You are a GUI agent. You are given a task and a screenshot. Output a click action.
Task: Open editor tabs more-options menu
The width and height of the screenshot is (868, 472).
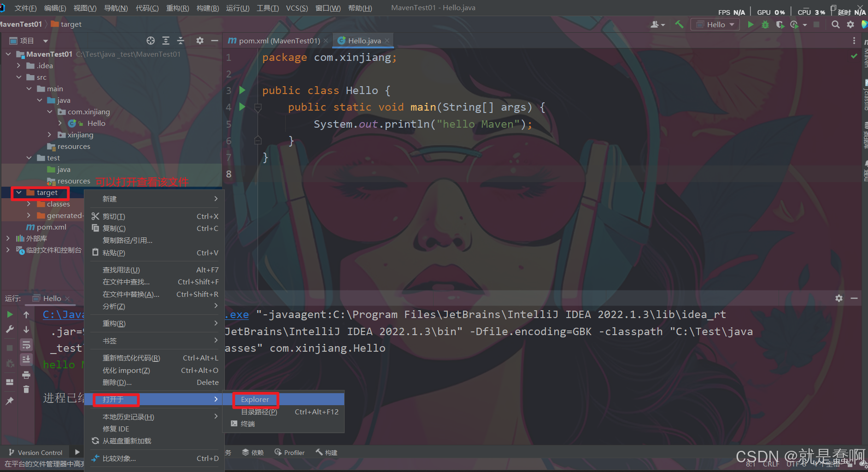854,41
